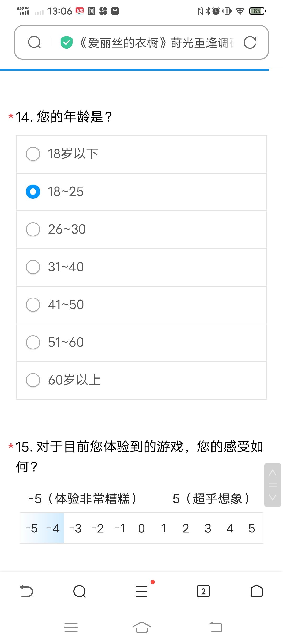
Task: Choose rating 0 on the scale
Action: coord(141,528)
